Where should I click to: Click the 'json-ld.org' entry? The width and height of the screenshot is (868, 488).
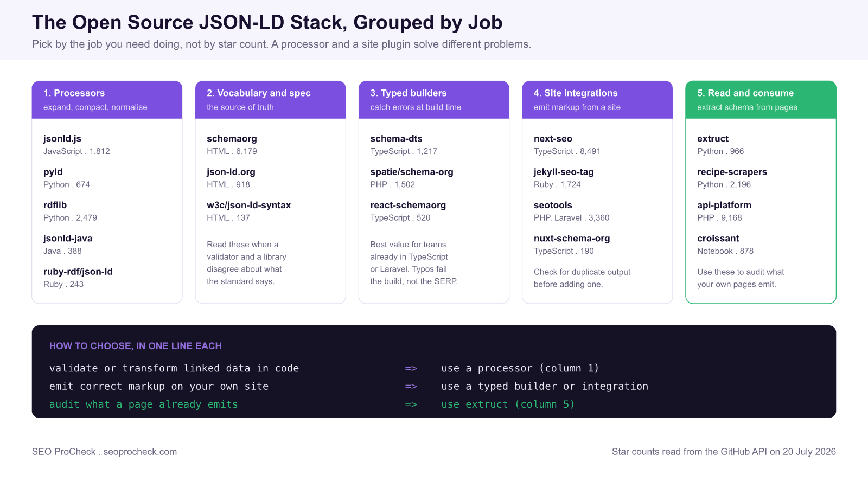pyautogui.click(x=231, y=172)
